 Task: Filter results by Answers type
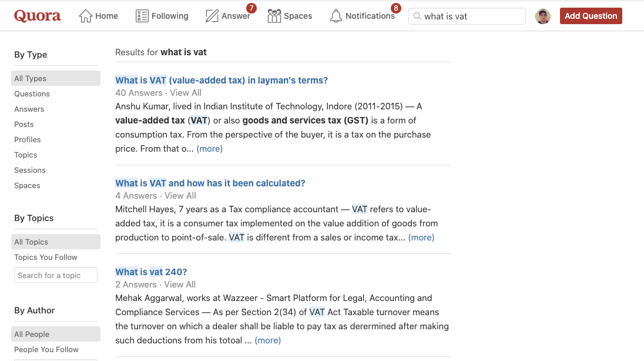pyautogui.click(x=29, y=109)
